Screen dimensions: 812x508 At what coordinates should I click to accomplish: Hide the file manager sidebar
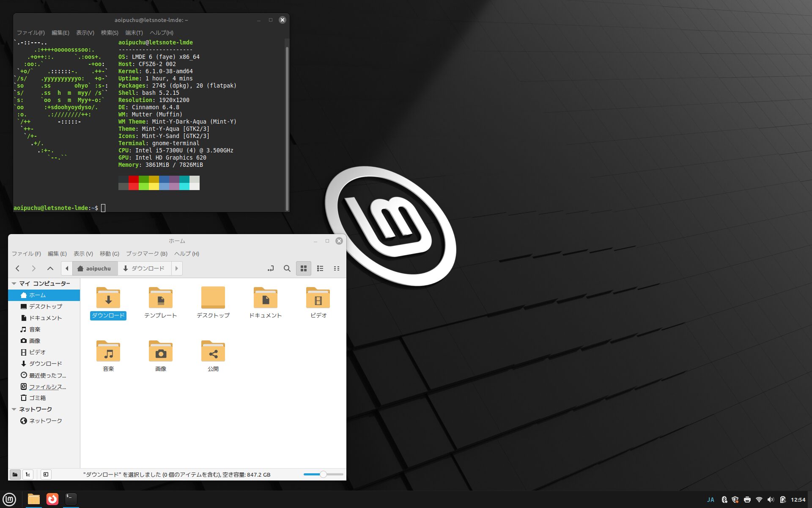coord(46,475)
